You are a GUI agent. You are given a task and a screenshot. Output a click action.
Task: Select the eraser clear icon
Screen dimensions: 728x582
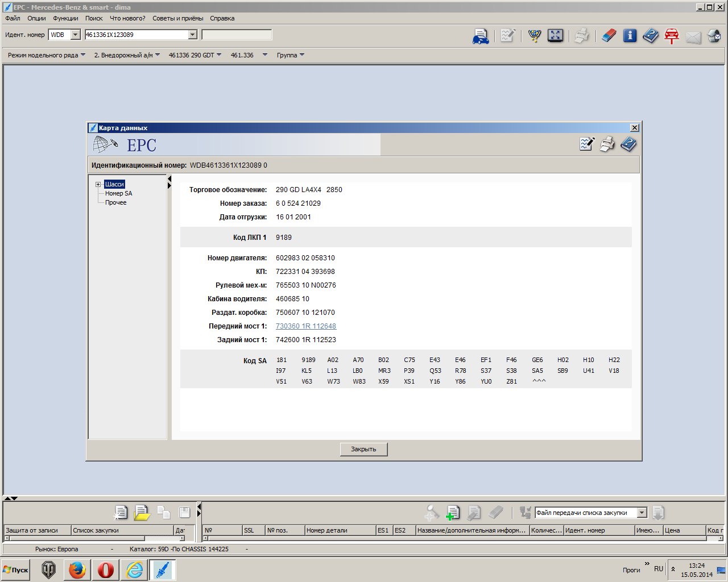coord(609,35)
